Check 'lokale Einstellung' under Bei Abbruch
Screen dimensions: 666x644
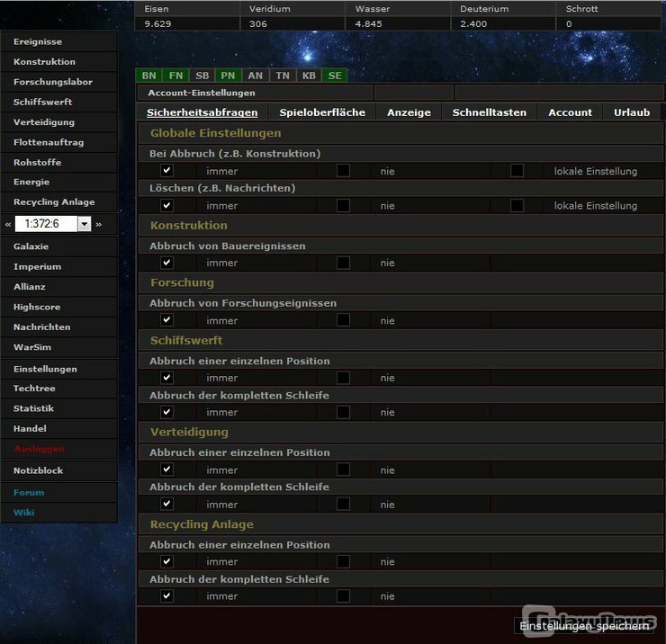[x=517, y=171]
